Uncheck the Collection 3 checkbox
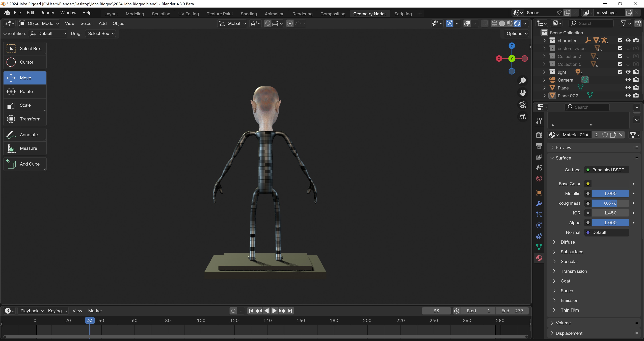644x341 pixels. click(x=620, y=56)
